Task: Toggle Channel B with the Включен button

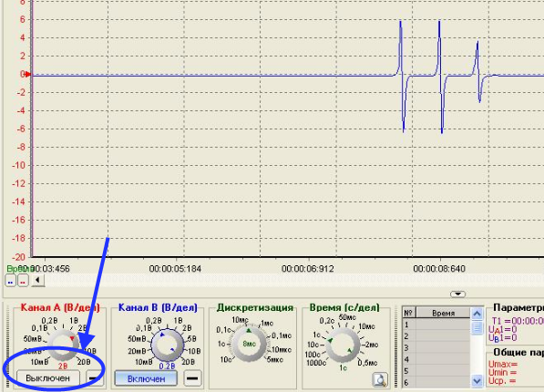Action: (x=146, y=379)
